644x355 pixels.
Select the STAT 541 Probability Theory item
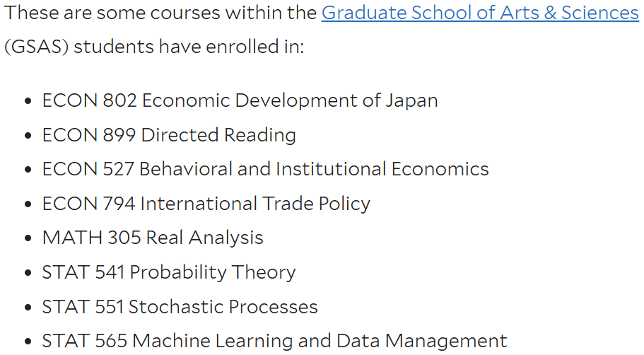pos(169,272)
